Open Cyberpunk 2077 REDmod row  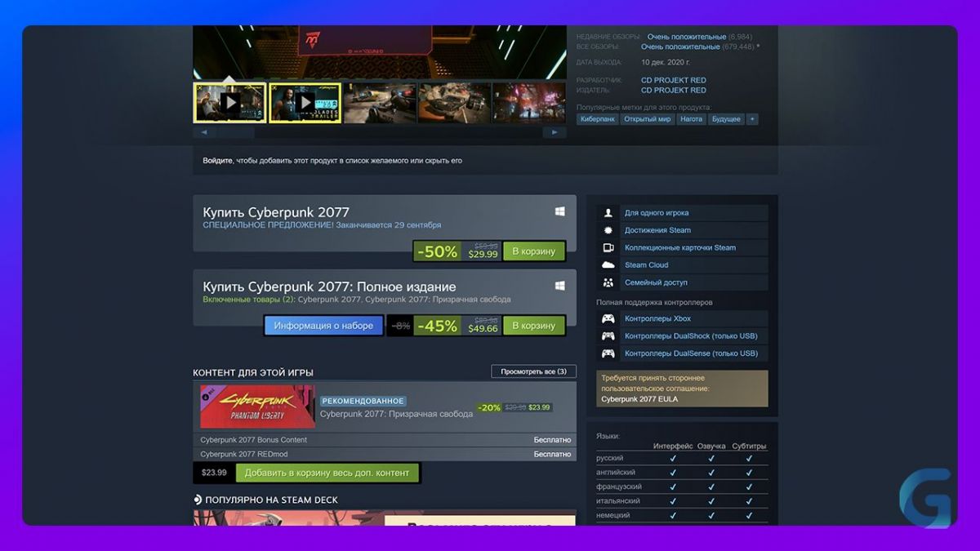pyautogui.click(x=385, y=454)
